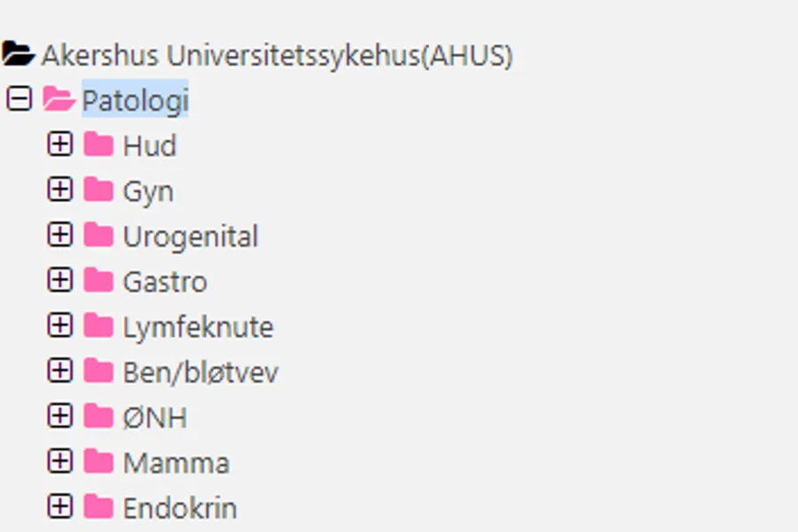Click the ØNH folder icon

99,416
